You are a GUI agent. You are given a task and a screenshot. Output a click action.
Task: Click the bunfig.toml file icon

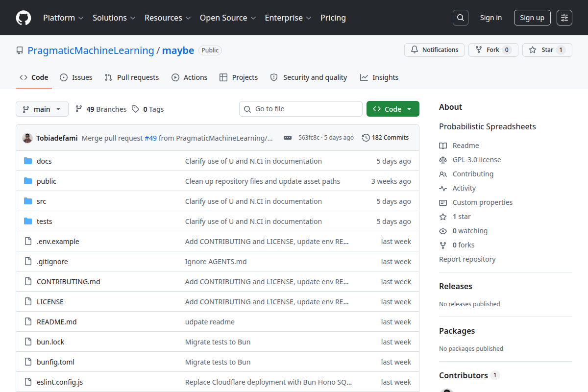28,362
